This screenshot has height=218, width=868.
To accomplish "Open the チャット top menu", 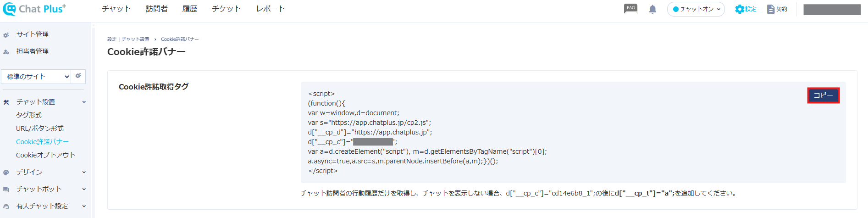I will pyautogui.click(x=116, y=9).
